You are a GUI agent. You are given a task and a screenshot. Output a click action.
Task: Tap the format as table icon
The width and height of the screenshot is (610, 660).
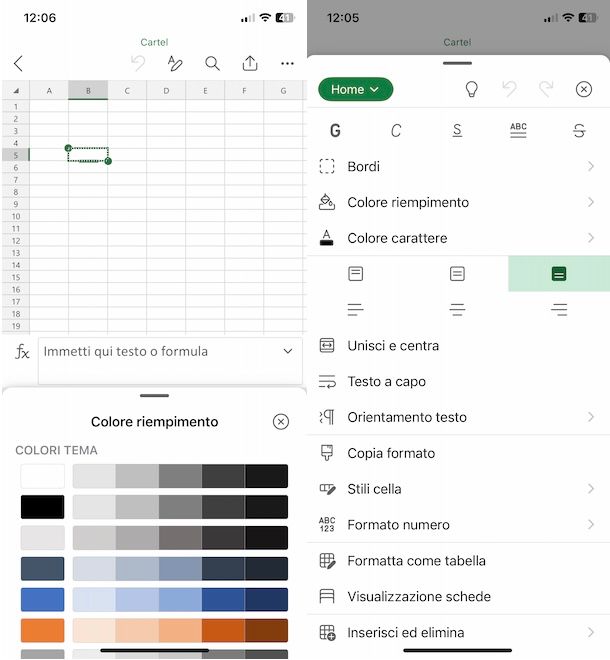pos(328,561)
